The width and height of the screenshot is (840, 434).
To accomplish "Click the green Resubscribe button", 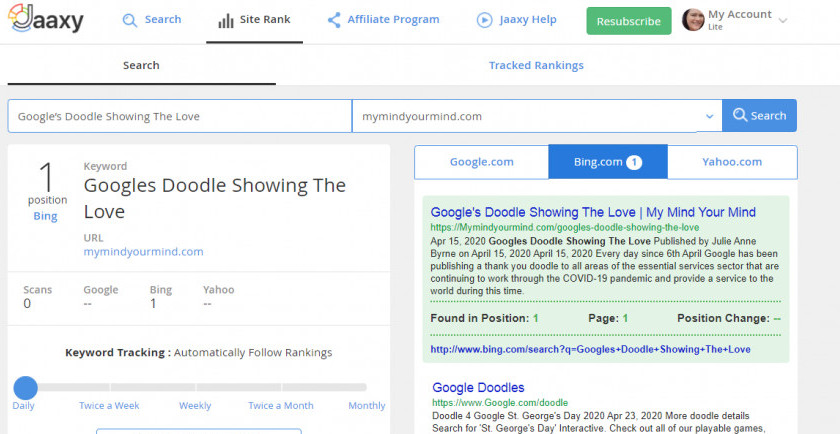I will (x=628, y=21).
